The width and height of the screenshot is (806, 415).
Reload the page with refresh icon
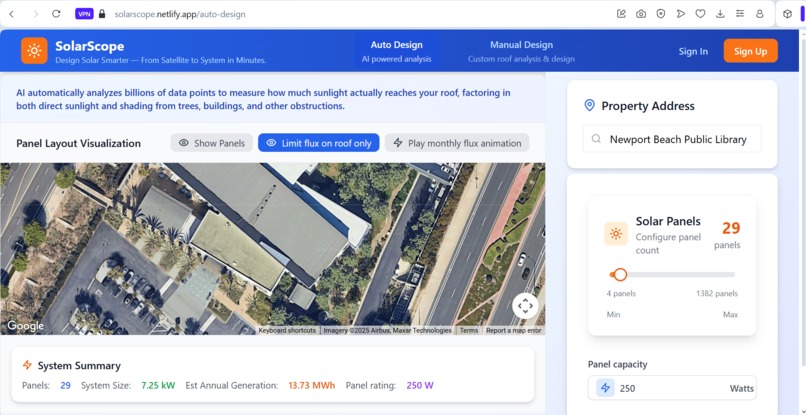pyautogui.click(x=57, y=14)
